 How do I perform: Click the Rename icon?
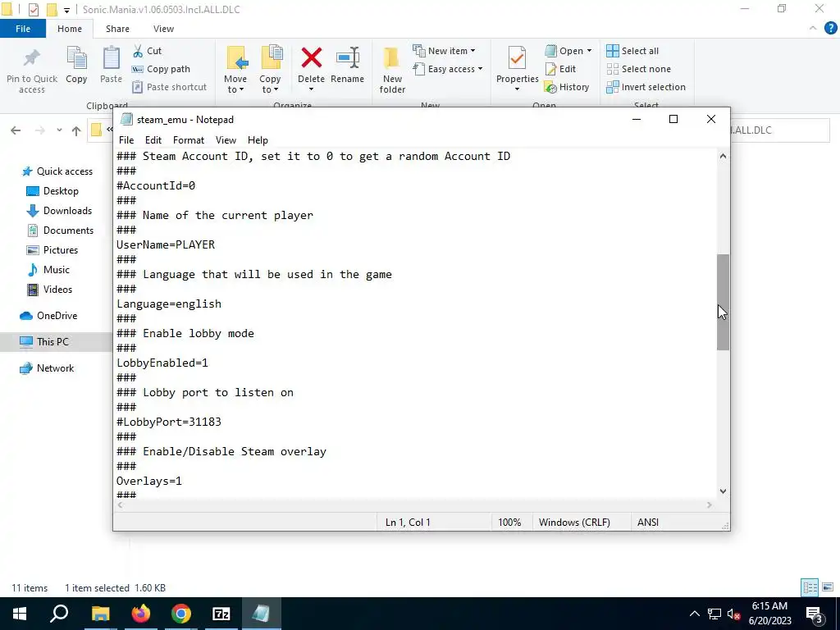[347, 58]
